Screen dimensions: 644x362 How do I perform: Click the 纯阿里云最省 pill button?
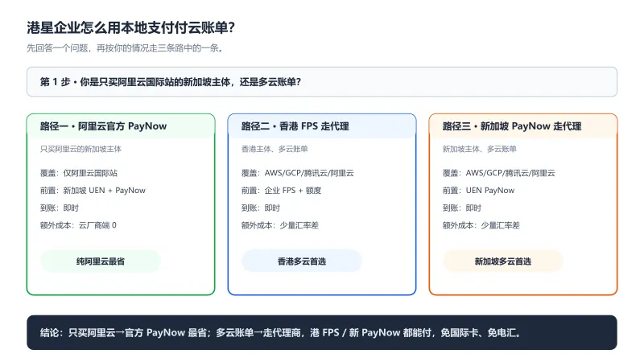[x=100, y=261]
